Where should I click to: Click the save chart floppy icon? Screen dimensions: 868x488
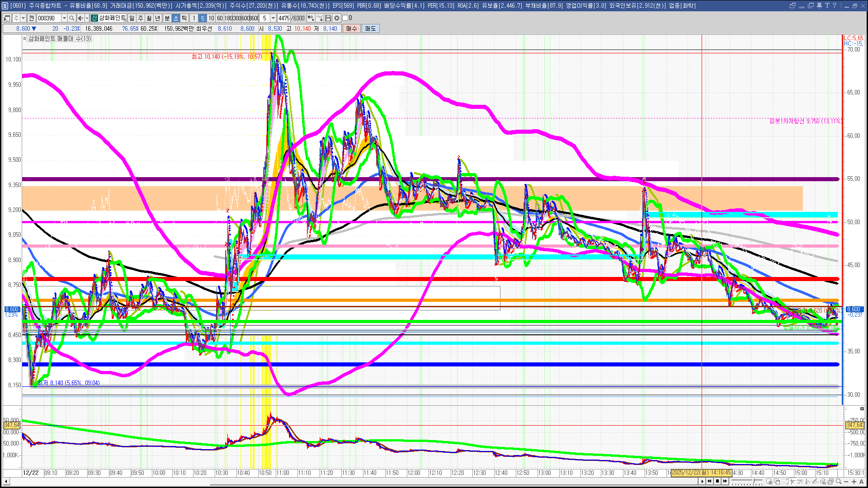pyautogui.click(x=328, y=18)
